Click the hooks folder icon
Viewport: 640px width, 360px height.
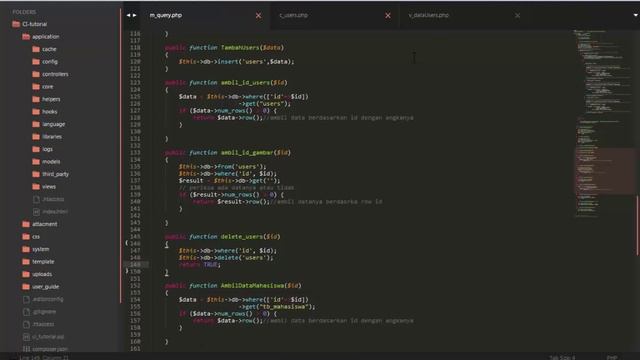click(x=36, y=111)
